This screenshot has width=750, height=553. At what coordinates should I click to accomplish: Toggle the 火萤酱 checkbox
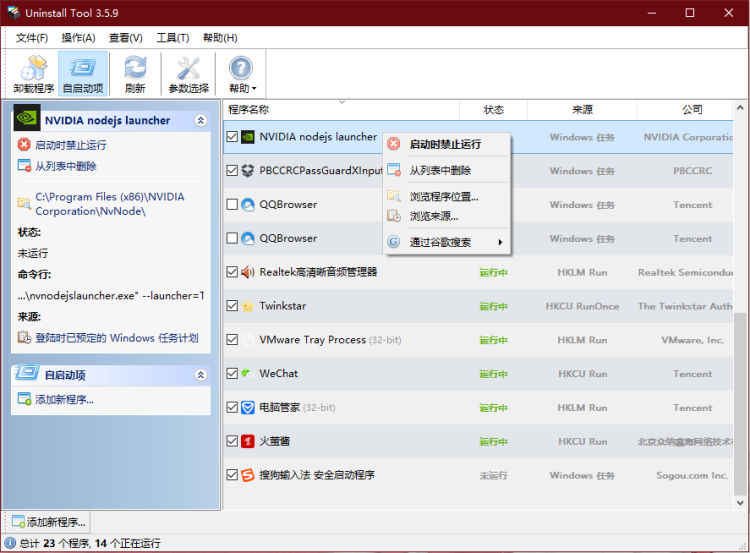232,441
